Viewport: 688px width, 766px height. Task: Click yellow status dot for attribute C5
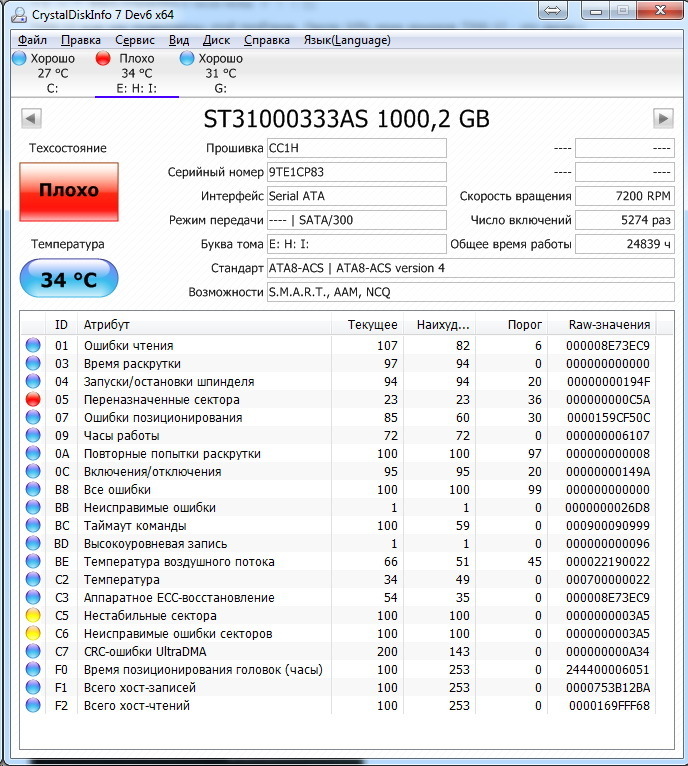33,615
